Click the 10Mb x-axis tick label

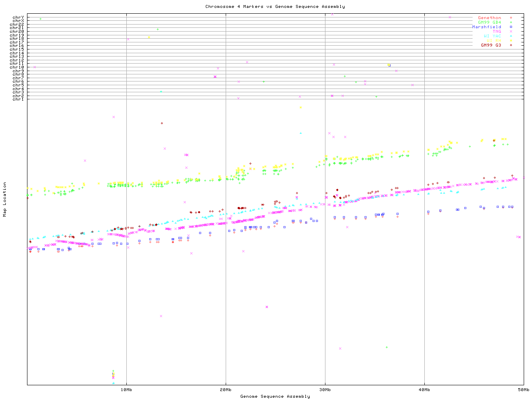[x=126, y=390]
